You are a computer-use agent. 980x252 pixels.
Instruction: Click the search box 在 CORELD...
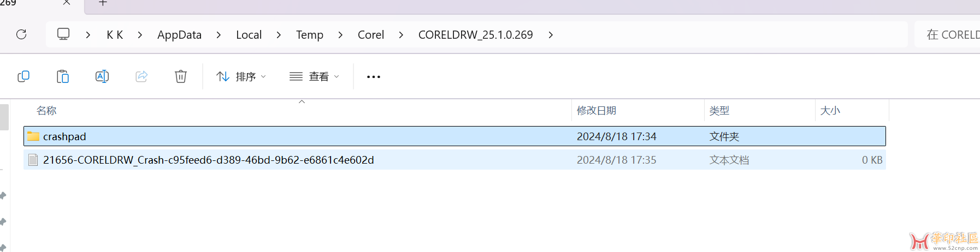(x=948, y=35)
